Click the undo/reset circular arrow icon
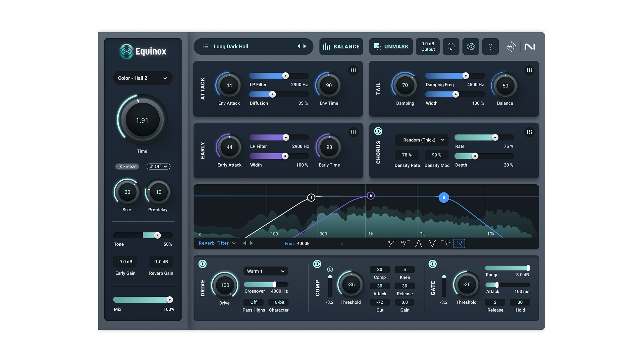Screen dimensions: 644x362 (451, 47)
